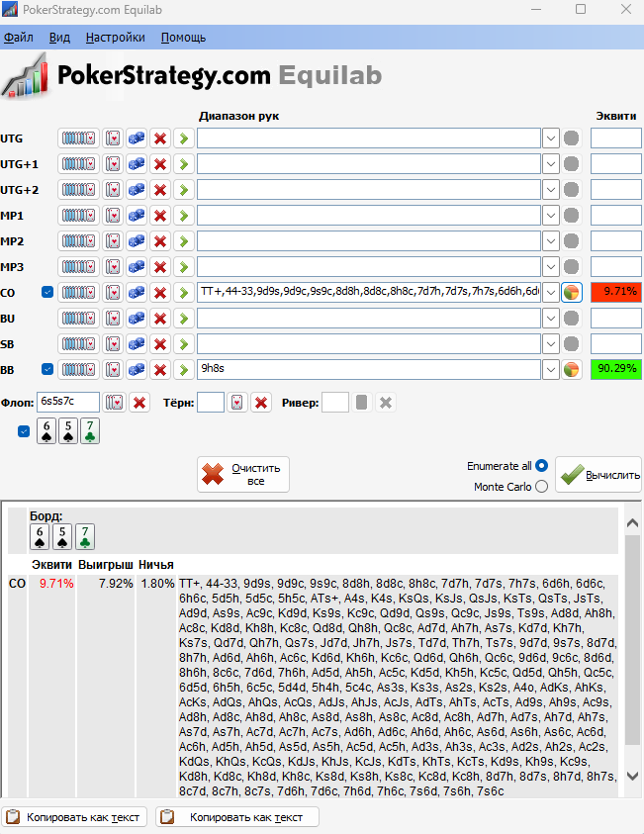Click left Копировать как текст button
Viewport: 644px width, 834px height.
[74, 817]
